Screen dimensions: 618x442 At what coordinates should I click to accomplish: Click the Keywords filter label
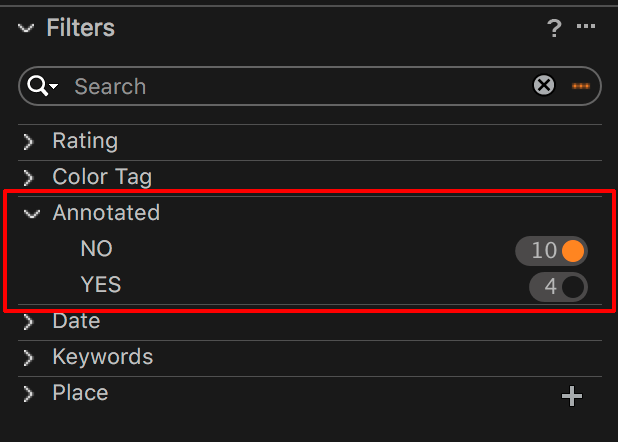coord(102,357)
